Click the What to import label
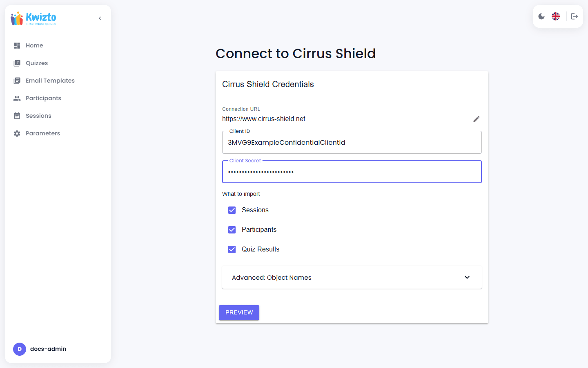The height and width of the screenshot is (368, 588). (241, 194)
